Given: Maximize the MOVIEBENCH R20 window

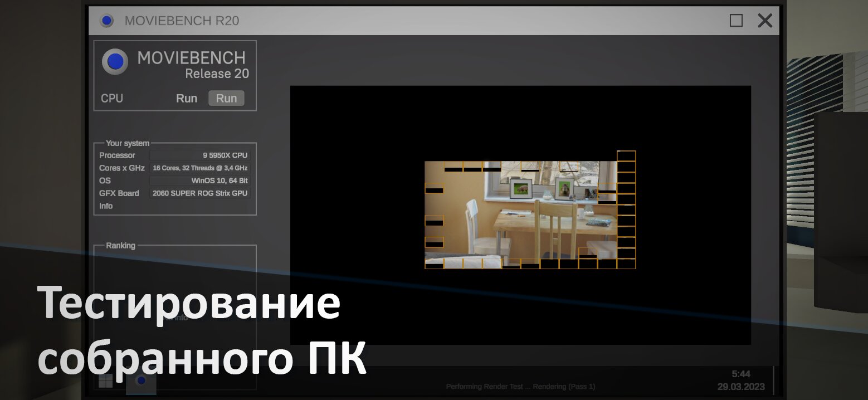Looking at the screenshot, I should 736,21.
